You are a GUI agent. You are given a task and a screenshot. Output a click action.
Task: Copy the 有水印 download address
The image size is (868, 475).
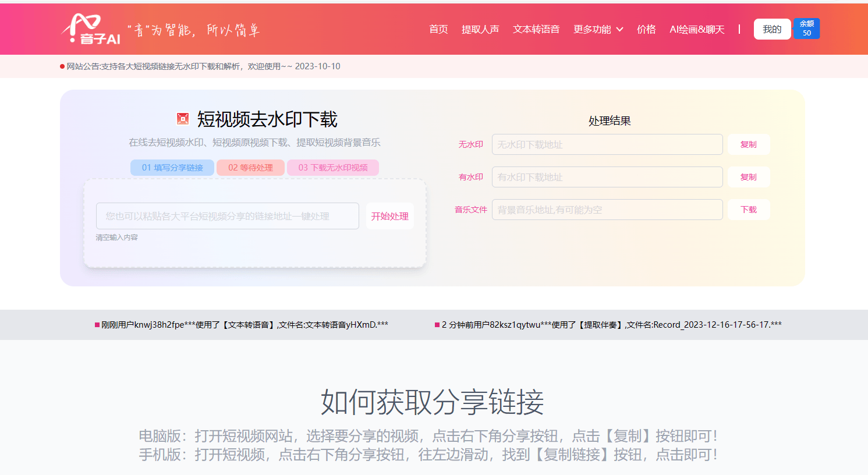(x=748, y=177)
